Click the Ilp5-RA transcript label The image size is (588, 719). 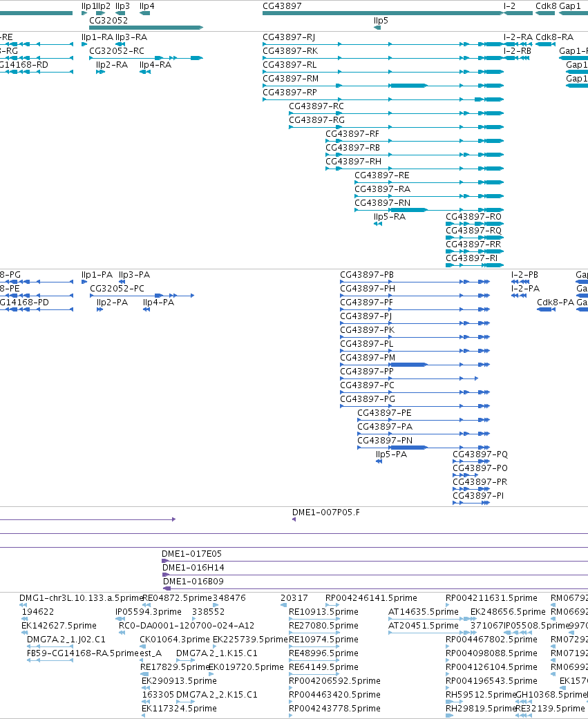[390, 217]
